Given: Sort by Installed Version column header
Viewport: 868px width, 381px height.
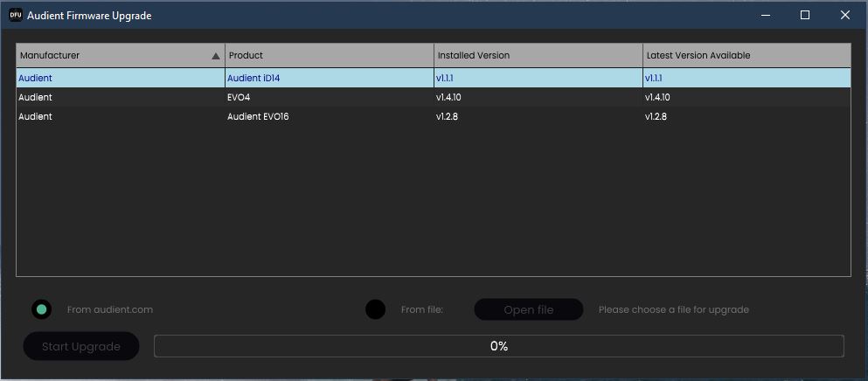Looking at the screenshot, I should [538, 55].
